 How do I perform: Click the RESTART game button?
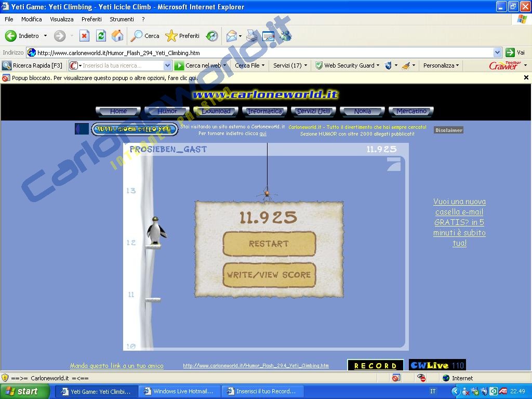[x=270, y=244]
